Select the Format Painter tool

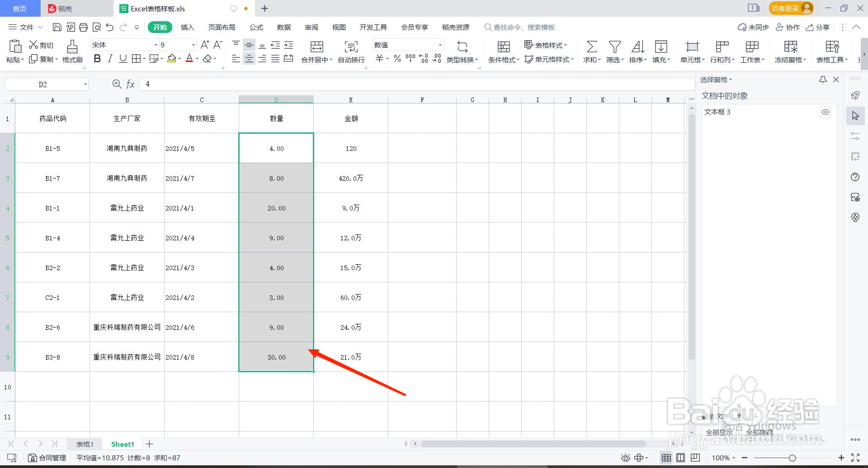point(72,51)
